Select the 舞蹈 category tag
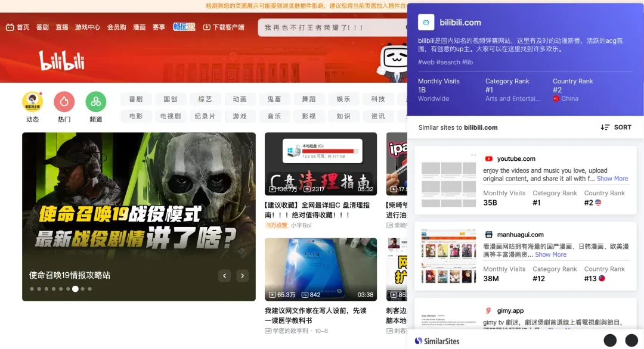The image size is (644, 349). click(309, 99)
